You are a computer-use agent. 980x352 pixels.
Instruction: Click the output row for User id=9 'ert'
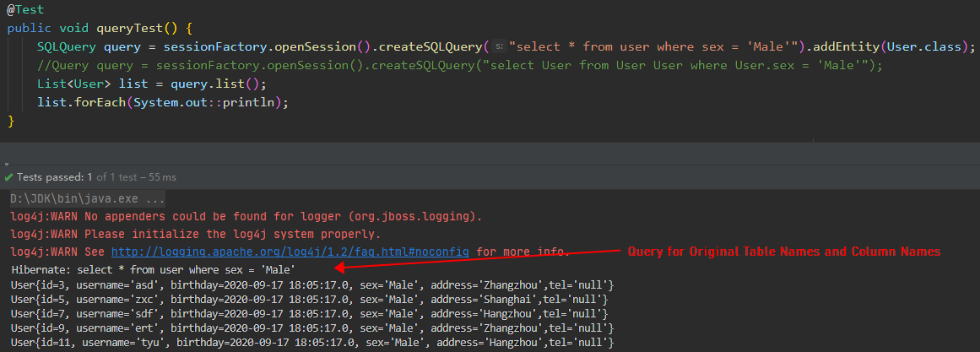click(312, 328)
